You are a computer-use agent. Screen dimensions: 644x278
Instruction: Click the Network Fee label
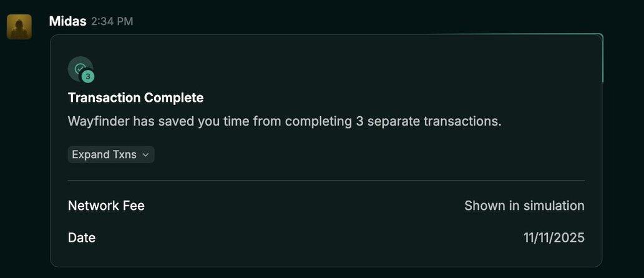pyautogui.click(x=106, y=206)
